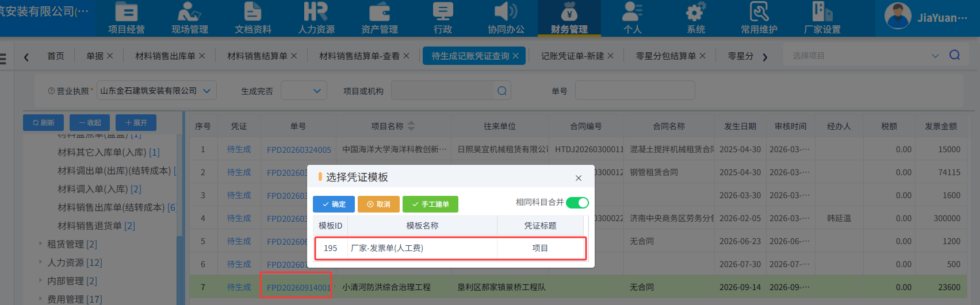
Task: Select tree item 材料销售退货单 [2]
Action: pos(96,225)
